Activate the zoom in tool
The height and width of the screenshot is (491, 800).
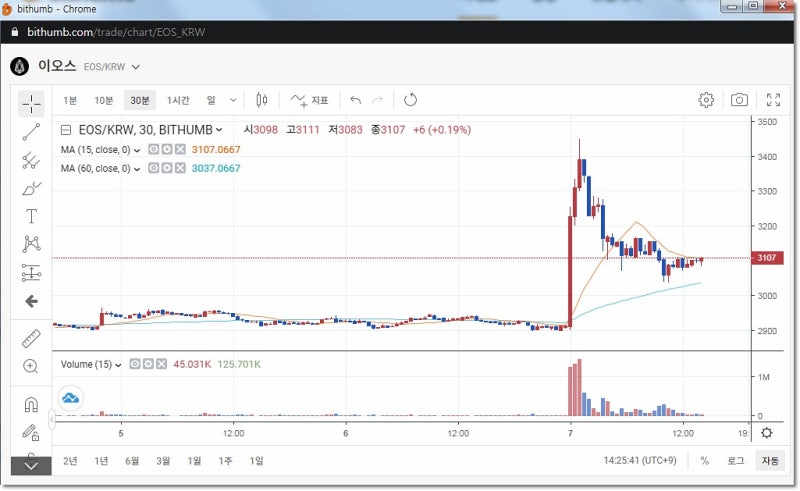click(31, 366)
